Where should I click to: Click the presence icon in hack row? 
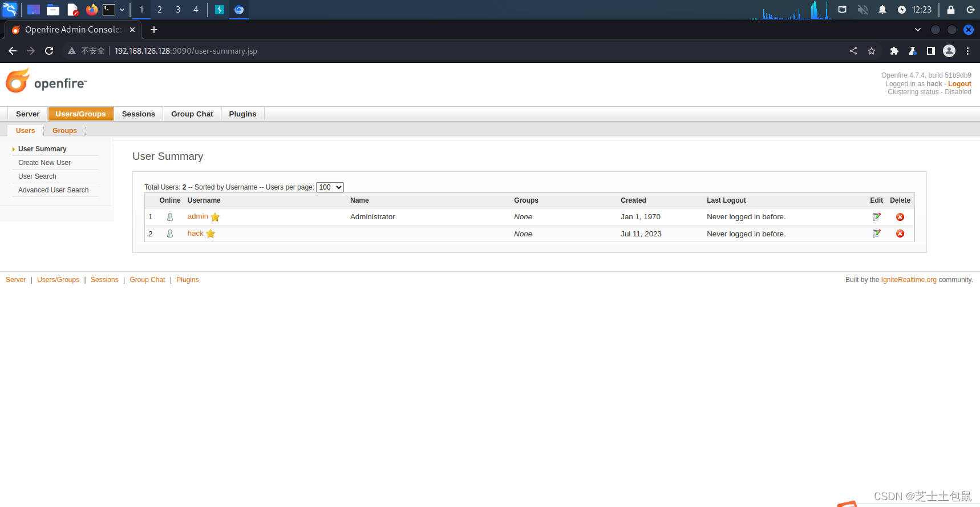(170, 234)
